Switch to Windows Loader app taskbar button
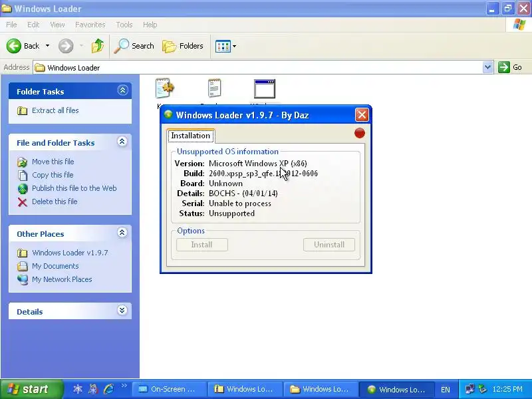 396,389
